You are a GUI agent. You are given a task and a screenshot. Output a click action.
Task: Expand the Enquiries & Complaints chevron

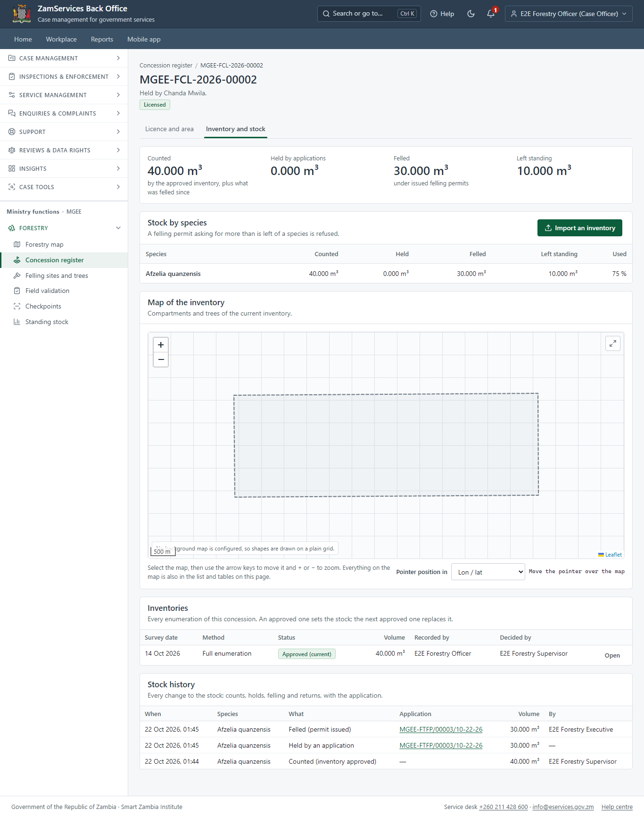point(118,113)
